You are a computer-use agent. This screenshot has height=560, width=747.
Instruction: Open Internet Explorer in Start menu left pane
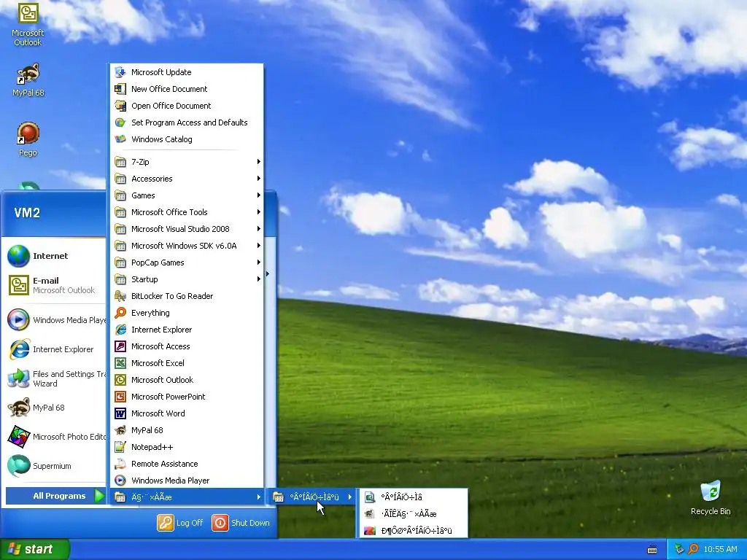tap(55, 349)
